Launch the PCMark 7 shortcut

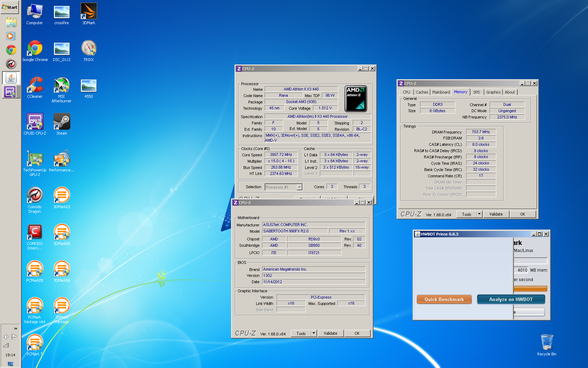[35, 345]
